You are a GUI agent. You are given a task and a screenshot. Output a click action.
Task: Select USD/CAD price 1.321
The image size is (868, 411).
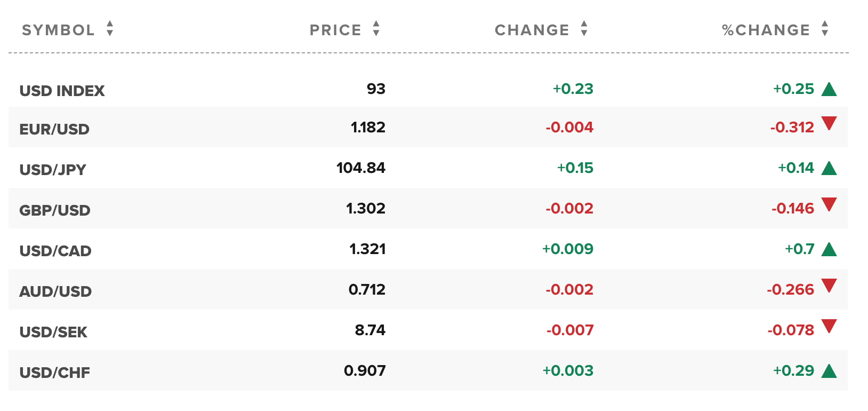367,249
